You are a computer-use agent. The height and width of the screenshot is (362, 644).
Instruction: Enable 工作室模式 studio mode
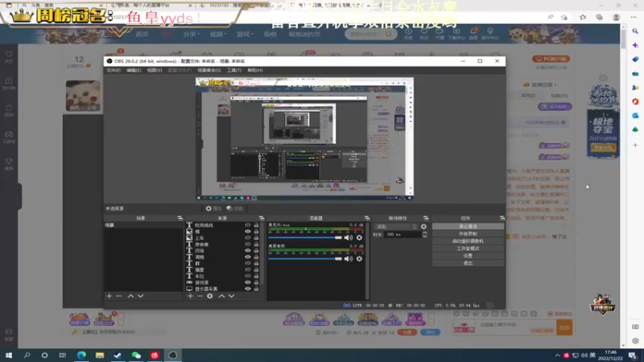pos(468,249)
